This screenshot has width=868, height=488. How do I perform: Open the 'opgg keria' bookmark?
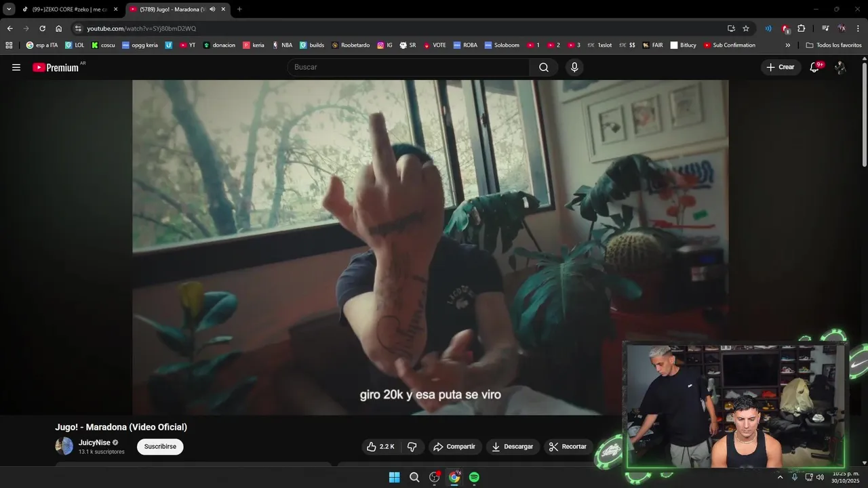click(x=140, y=45)
